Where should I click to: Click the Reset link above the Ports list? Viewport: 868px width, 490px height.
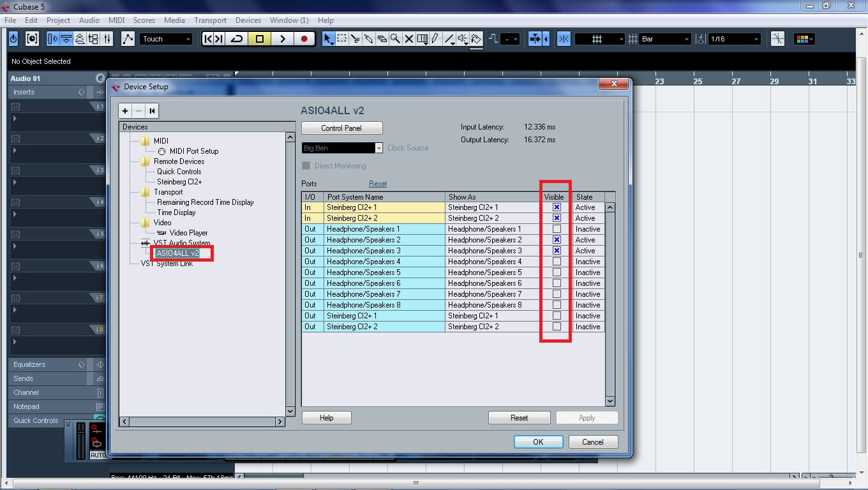pos(378,183)
